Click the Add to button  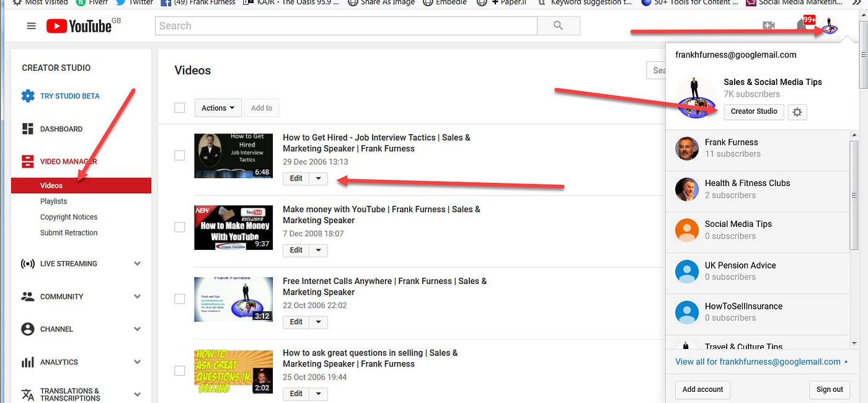262,108
